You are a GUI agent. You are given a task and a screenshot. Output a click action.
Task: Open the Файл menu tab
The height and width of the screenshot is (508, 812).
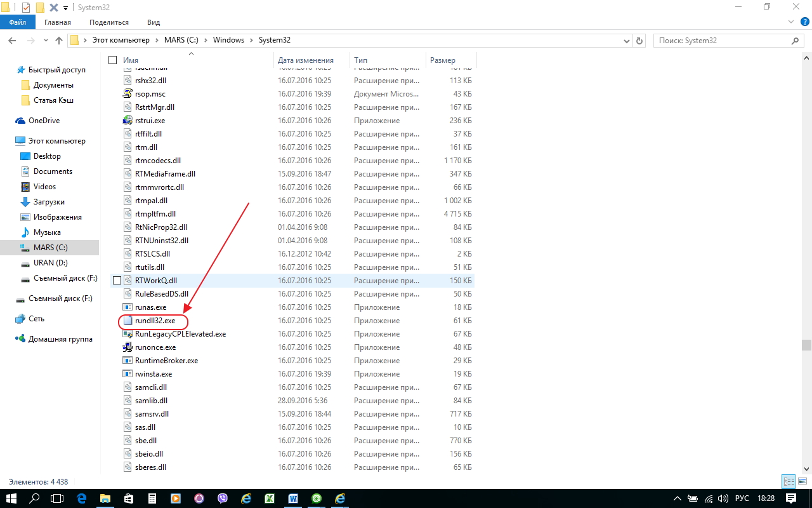click(x=18, y=22)
